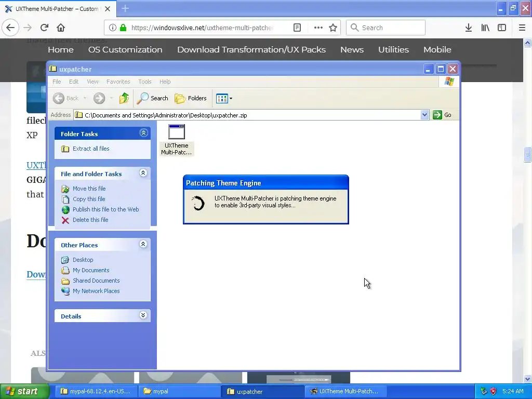Image resolution: width=532 pixels, height=399 pixels.
Task: Open the browser downloads panel
Action: [x=468, y=28]
